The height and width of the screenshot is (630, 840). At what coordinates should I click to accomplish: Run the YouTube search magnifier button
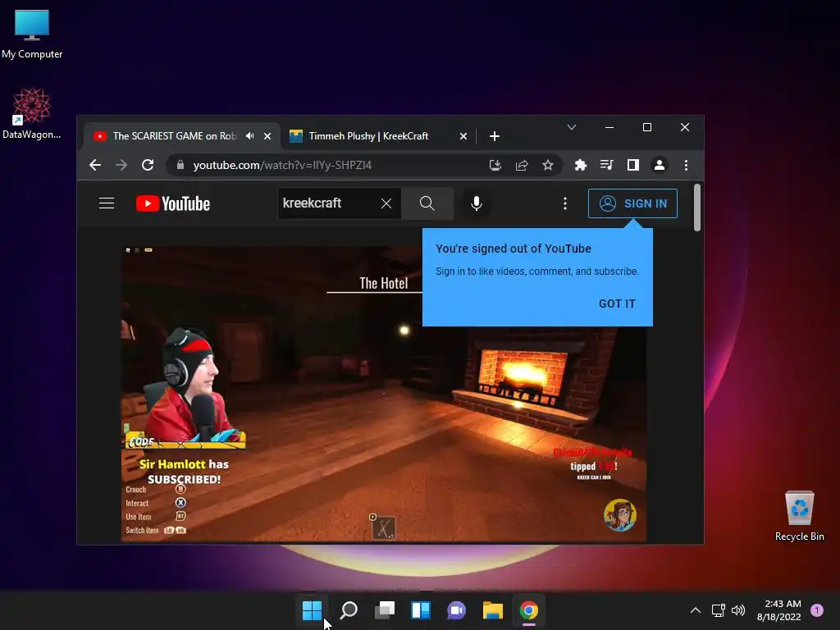pos(427,203)
